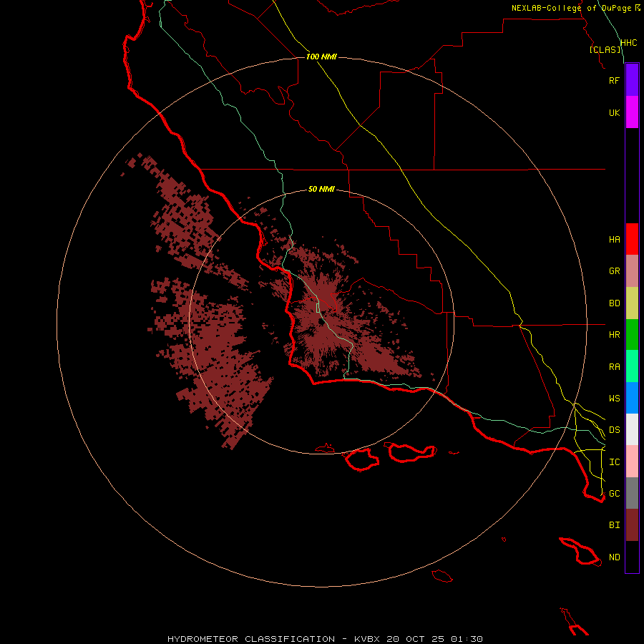Click the GC legend label

pyautogui.click(x=614, y=493)
